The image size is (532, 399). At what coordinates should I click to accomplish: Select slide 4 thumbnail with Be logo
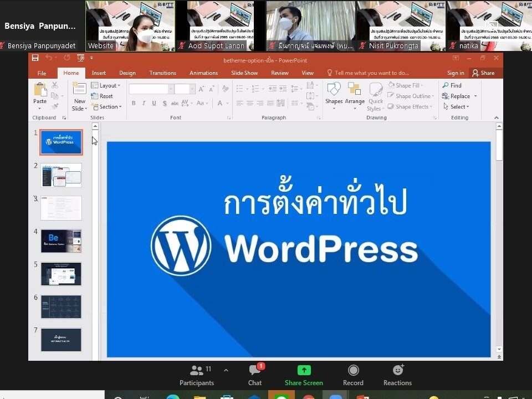click(x=62, y=241)
